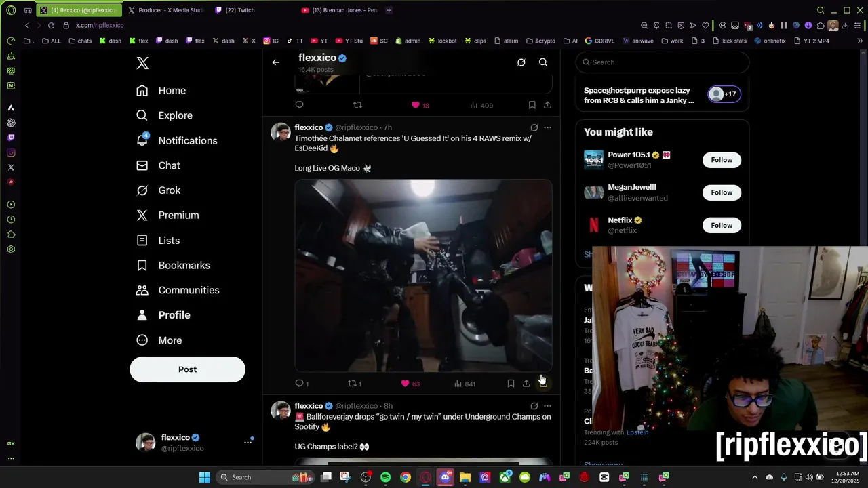
Task: Open Premium in sidebar
Action: click(167, 216)
